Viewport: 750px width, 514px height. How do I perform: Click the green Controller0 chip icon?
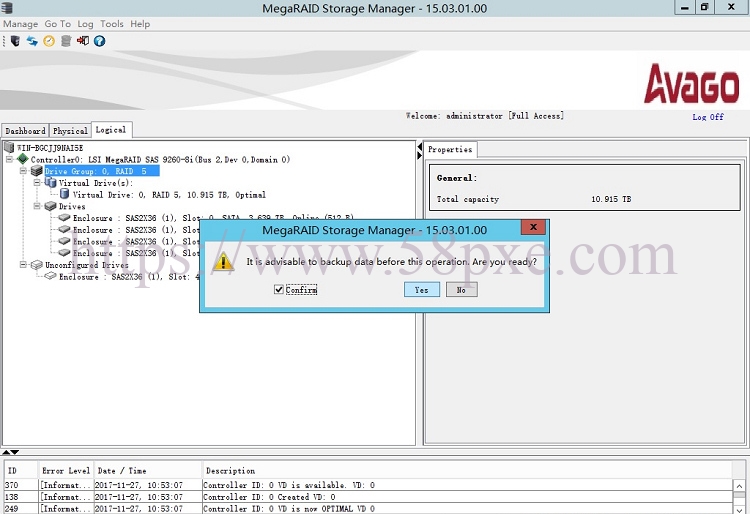(22, 159)
